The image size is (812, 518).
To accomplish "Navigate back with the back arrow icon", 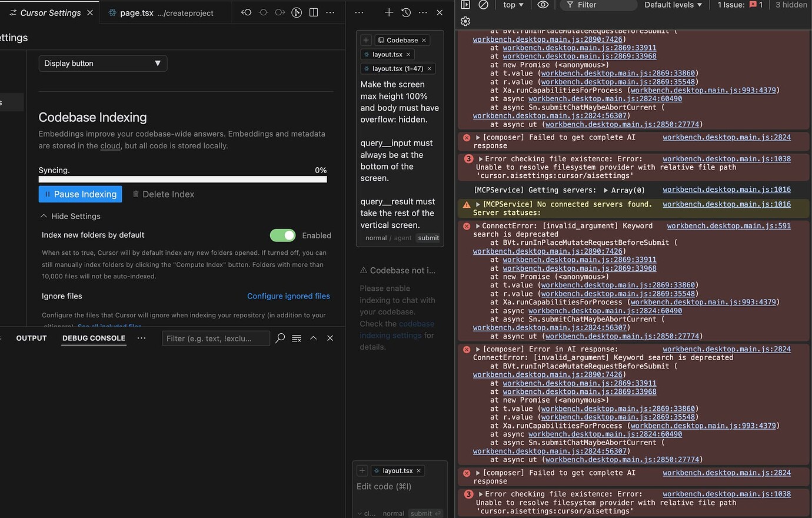I will (x=246, y=12).
